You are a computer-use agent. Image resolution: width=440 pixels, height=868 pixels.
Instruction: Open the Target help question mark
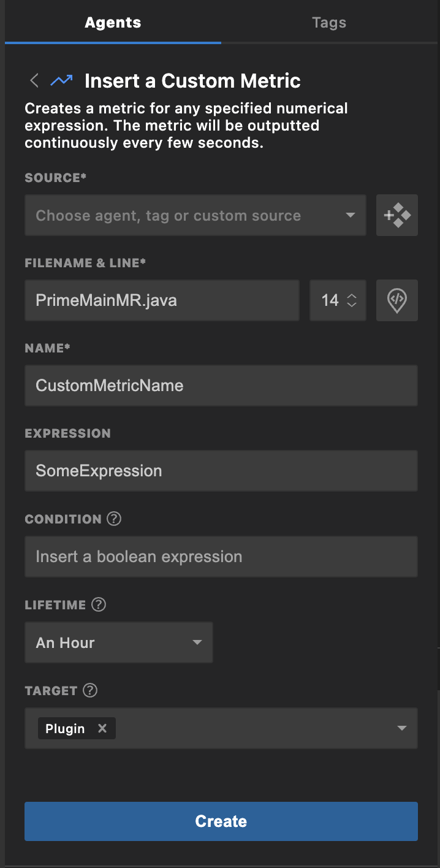pyautogui.click(x=90, y=690)
